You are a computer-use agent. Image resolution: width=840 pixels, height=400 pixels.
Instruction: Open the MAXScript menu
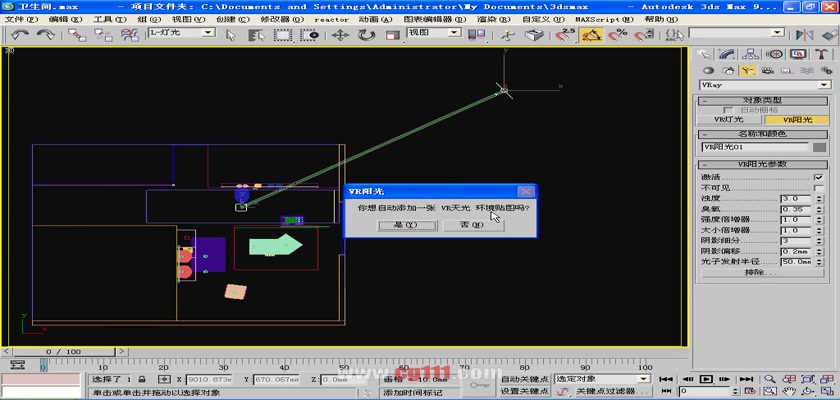604,19
